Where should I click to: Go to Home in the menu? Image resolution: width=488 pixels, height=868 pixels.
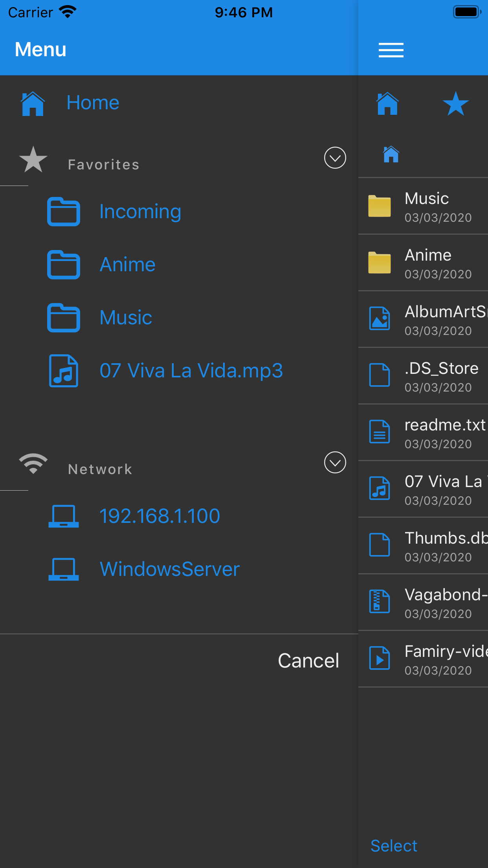[93, 103]
